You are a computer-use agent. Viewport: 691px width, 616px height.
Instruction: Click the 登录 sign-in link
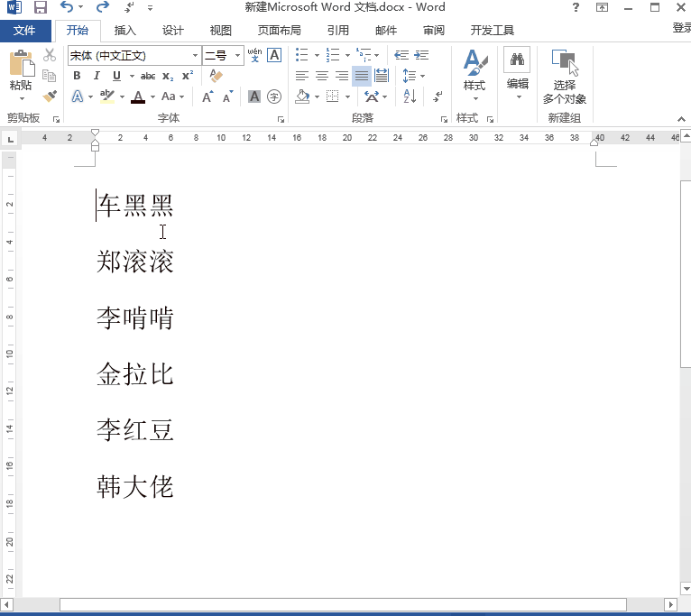click(x=681, y=28)
